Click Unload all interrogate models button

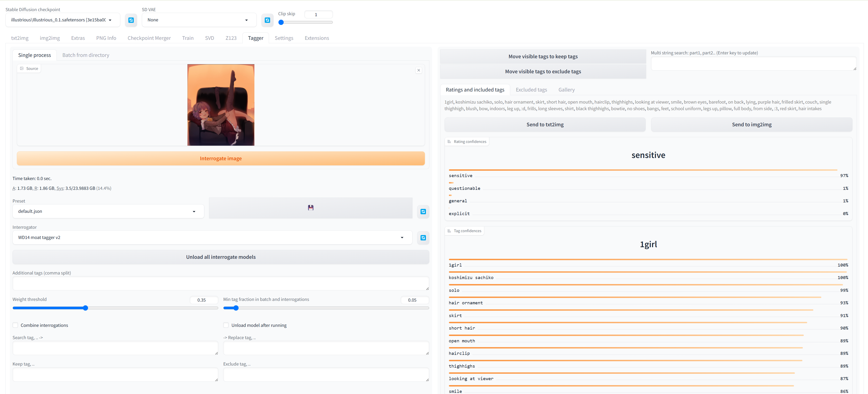tap(221, 257)
